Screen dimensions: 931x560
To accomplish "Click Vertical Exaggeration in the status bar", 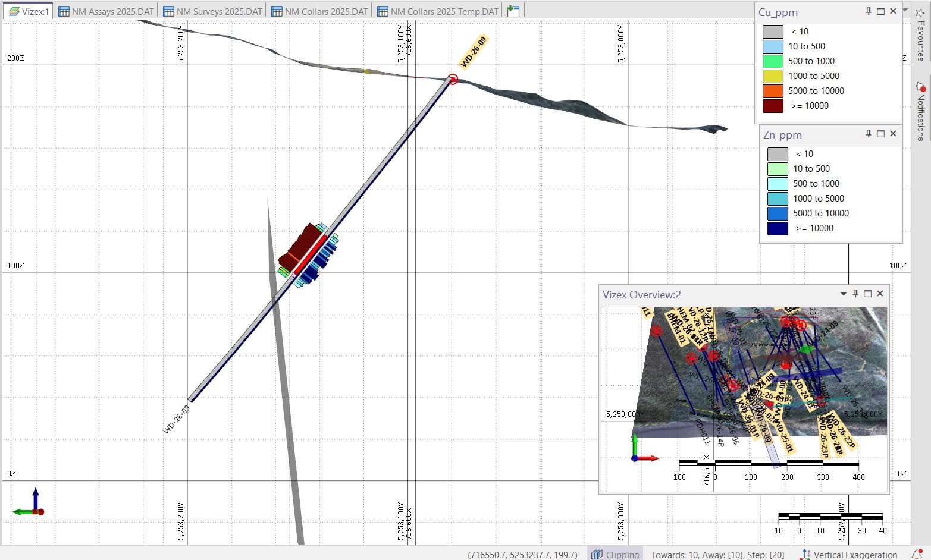I will click(849, 554).
